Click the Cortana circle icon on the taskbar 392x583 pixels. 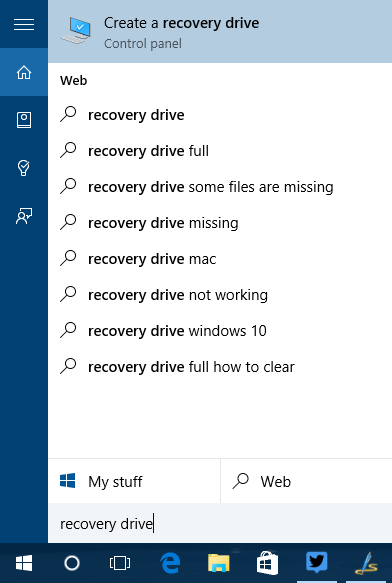tap(72, 563)
